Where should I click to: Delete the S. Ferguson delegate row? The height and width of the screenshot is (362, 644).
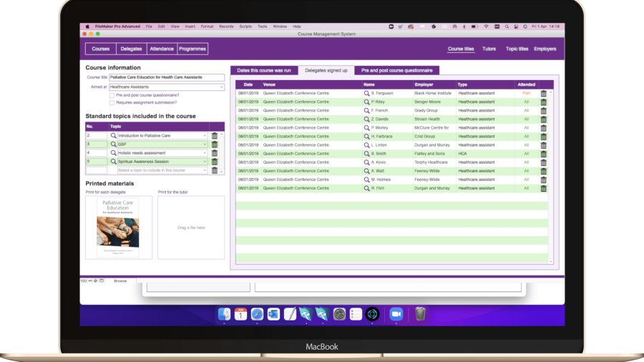(543, 93)
